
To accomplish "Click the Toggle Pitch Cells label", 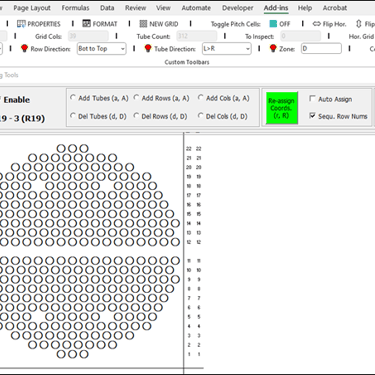I will click(236, 24).
